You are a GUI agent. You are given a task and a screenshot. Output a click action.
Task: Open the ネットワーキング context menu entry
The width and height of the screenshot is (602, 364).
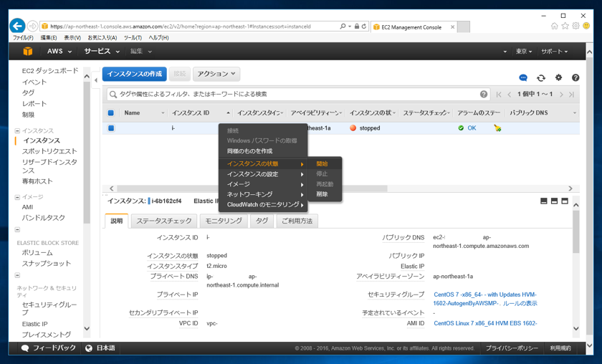[263, 194]
